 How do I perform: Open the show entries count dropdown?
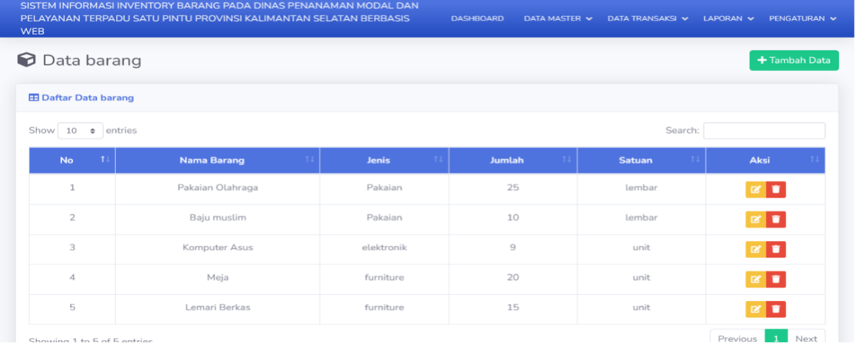(81, 131)
